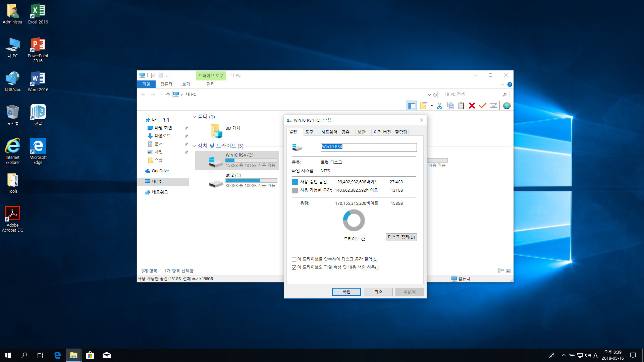Click the Rename icon in Explorer toolbar
The width and height of the screenshot is (644, 362).
tap(493, 106)
